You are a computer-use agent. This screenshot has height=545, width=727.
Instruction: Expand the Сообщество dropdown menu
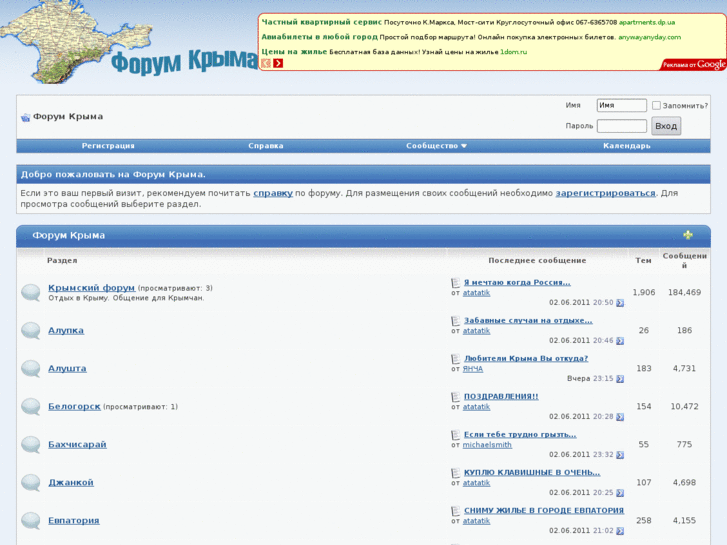(x=436, y=146)
